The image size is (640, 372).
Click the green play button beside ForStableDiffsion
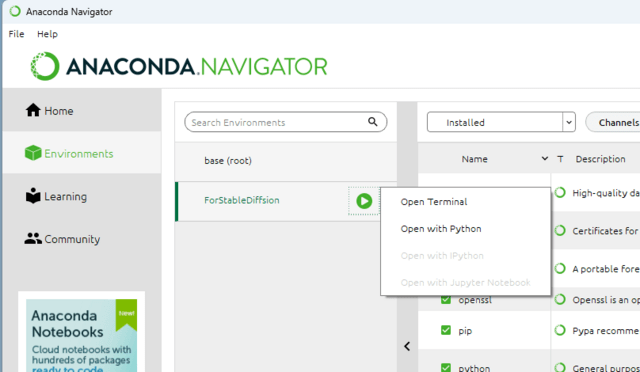tap(364, 201)
